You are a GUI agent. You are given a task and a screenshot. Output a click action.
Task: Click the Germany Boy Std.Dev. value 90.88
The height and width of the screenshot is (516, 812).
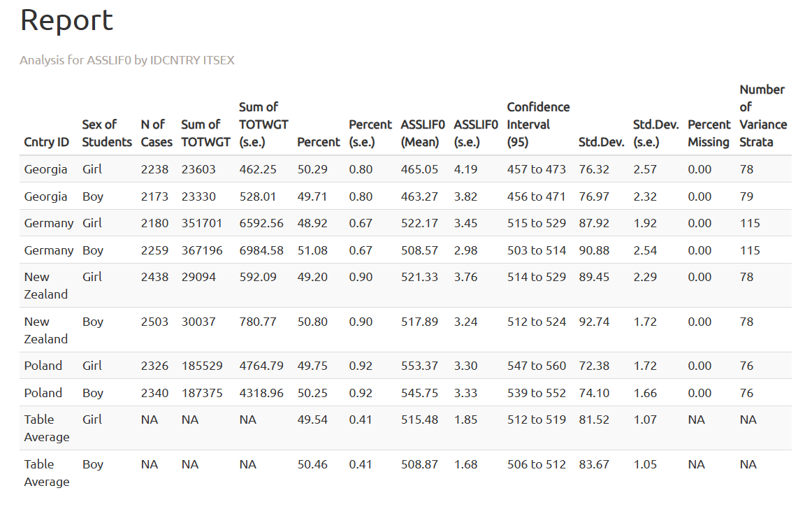[594, 250]
